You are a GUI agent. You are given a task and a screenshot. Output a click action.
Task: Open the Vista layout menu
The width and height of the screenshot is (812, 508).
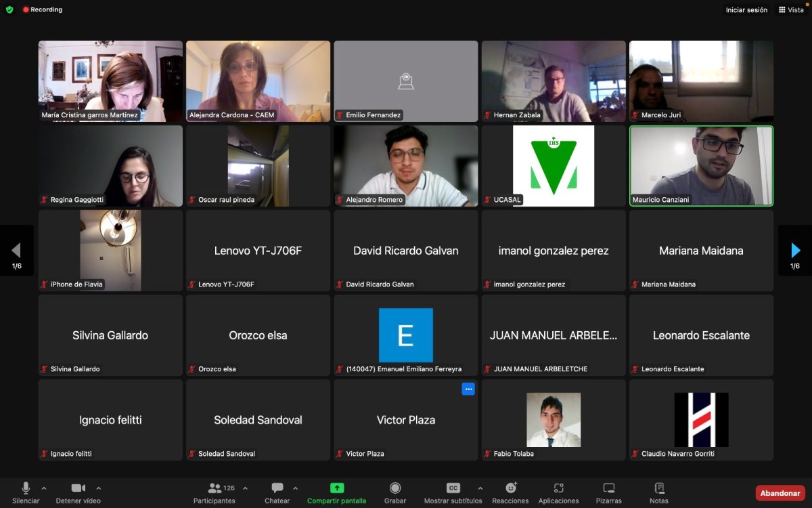point(791,10)
